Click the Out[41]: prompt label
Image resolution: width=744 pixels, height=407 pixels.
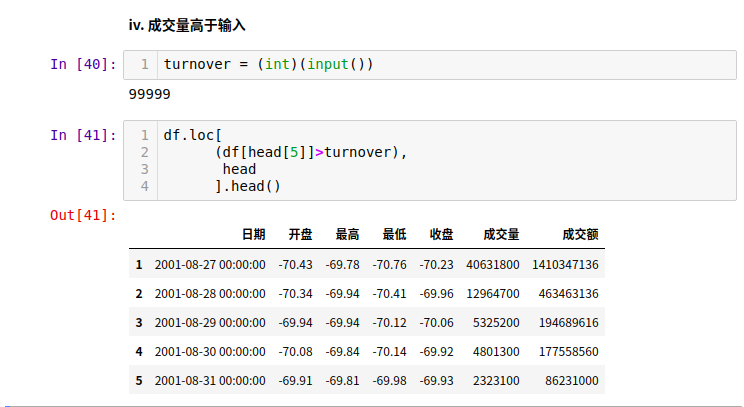(x=83, y=215)
